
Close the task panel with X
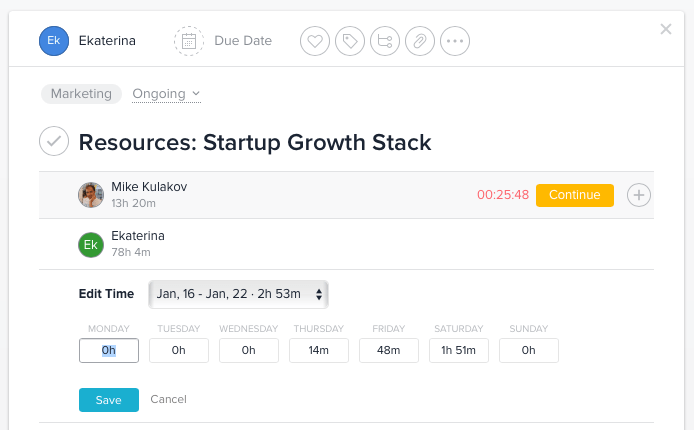666,29
